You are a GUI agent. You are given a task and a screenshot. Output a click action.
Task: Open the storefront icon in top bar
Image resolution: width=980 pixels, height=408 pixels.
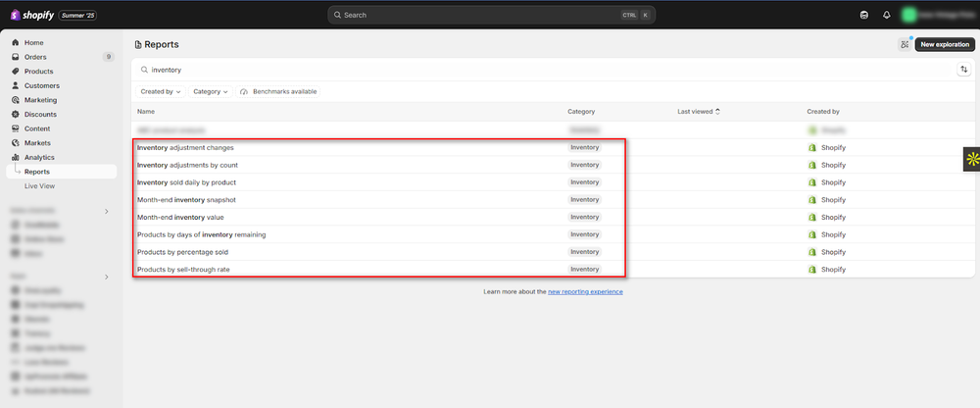pyautogui.click(x=863, y=16)
